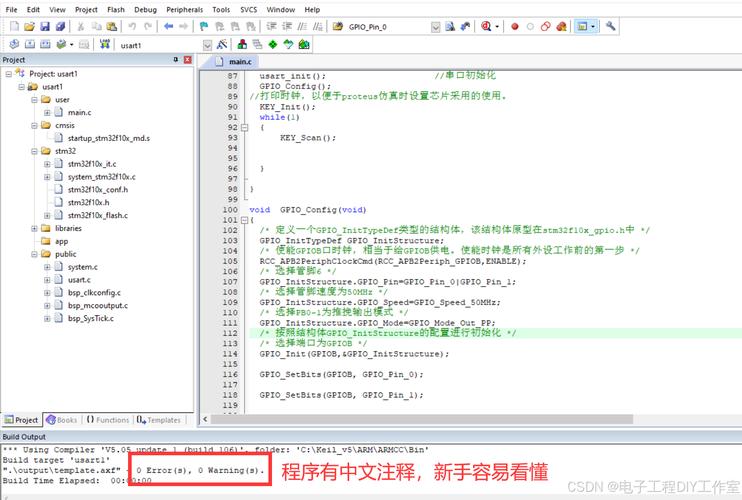742x500 pixels.
Task: Select stm32f10x_conf.h file
Action: click(97, 190)
